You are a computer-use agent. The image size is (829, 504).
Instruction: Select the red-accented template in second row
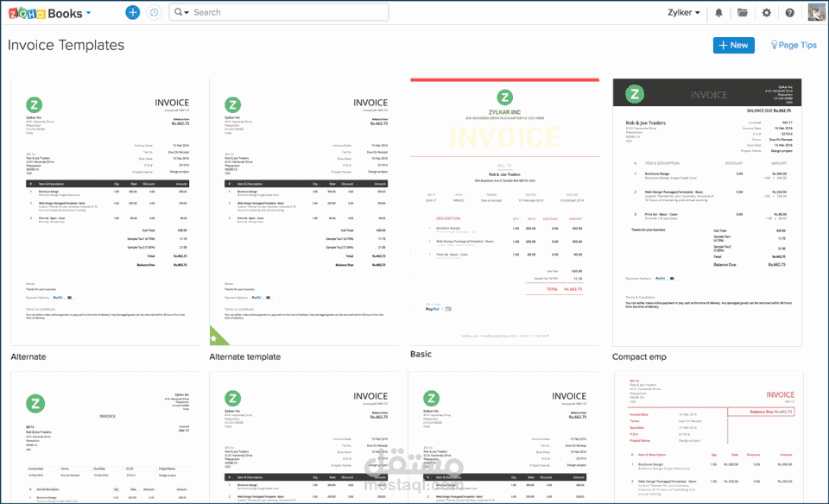709,437
